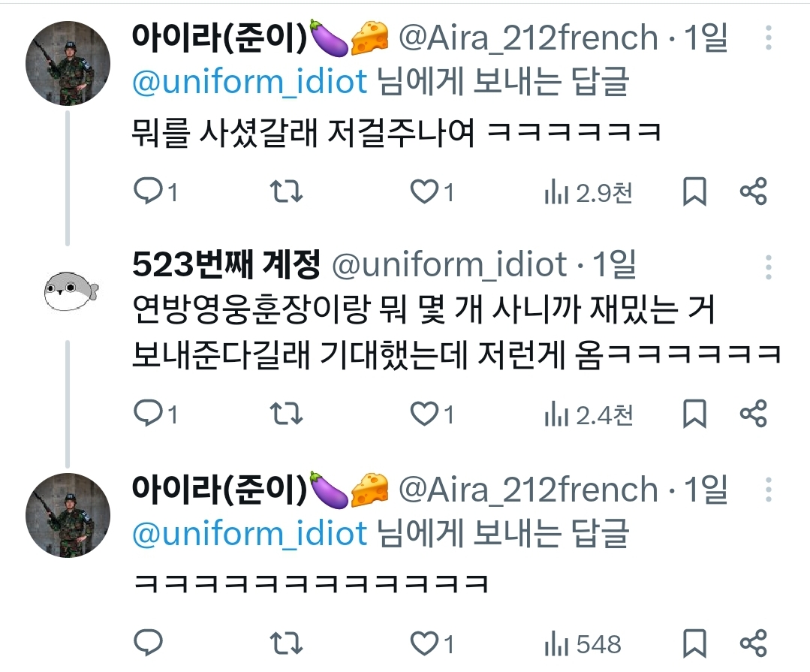Viewport: 810px width, 672px height.
Task: Open the pufferfish profile avatar
Action: point(71,291)
